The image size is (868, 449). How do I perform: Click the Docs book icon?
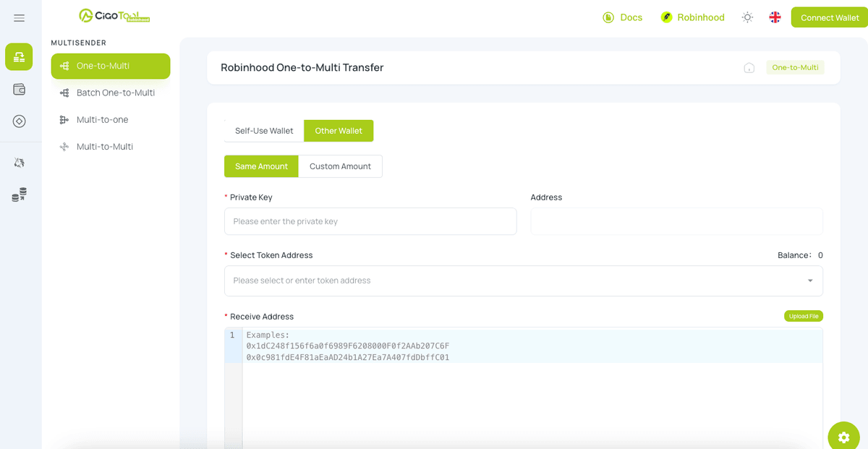[x=609, y=17]
